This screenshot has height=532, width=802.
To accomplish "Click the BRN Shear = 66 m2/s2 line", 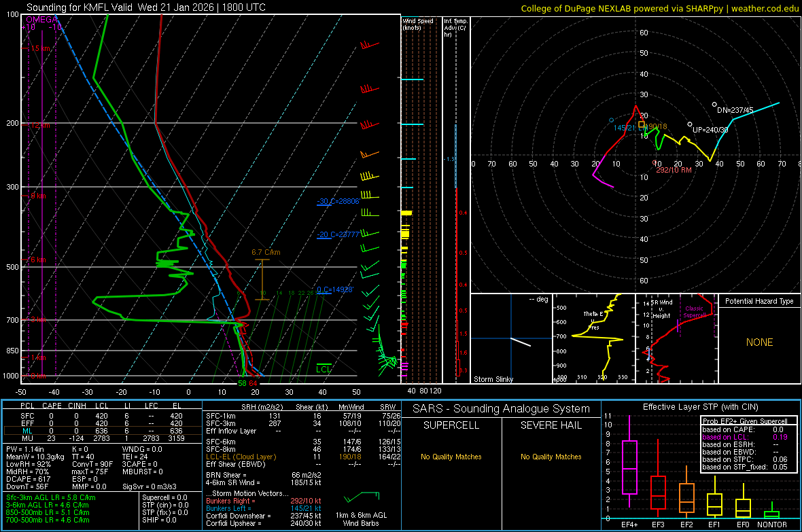I will [x=264, y=475].
